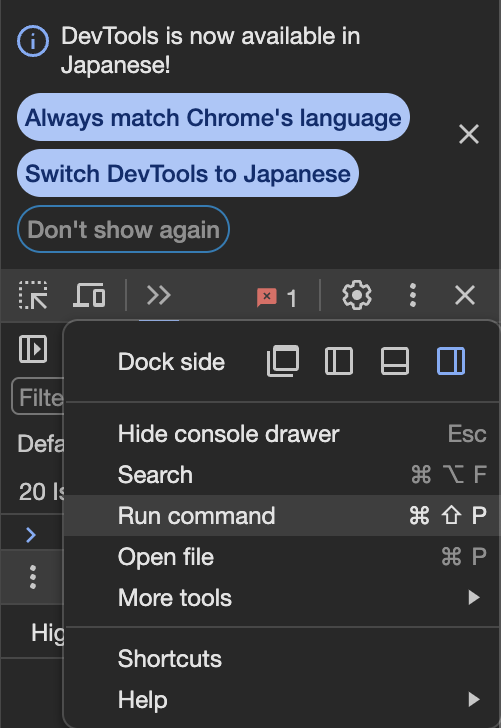
Task: Click the red error count badge
Action: [277, 297]
